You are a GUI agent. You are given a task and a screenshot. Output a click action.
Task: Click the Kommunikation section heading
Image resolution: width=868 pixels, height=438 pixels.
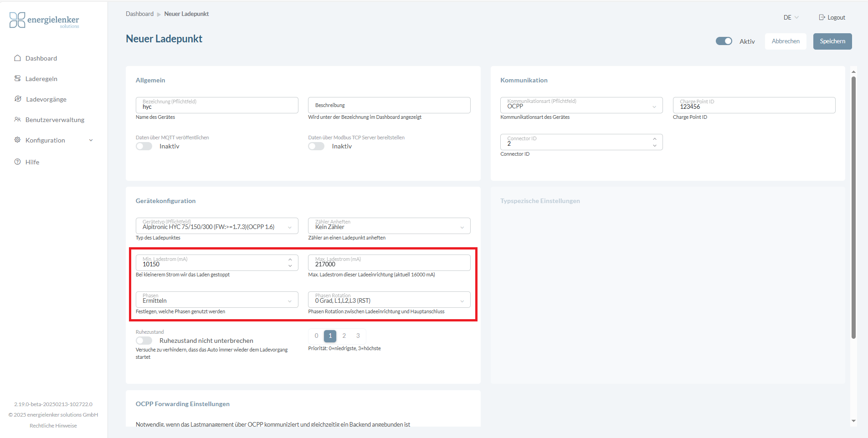524,80
